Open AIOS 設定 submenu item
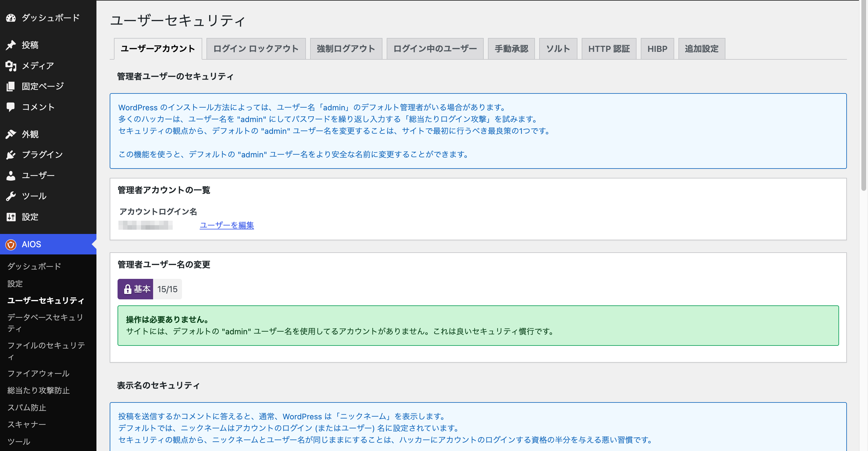The image size is (868, 451). click(15, 283)
